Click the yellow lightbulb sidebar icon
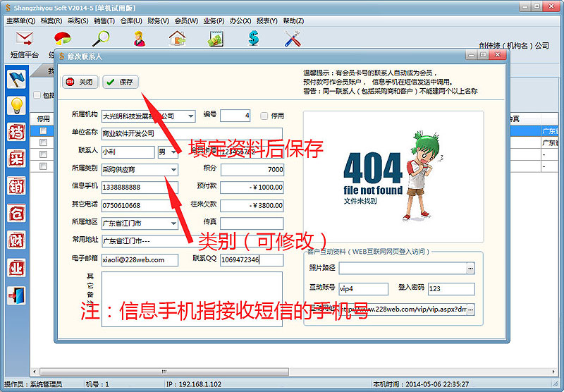 pyautogui.click(x=16, y=105)
